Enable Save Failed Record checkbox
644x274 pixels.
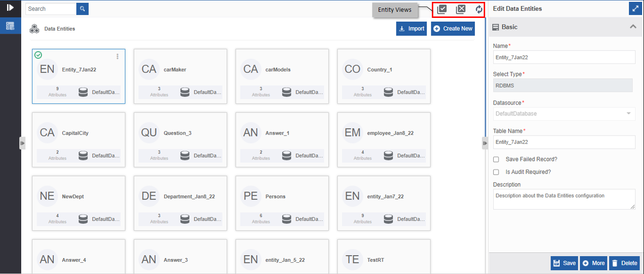click(496, 160)
